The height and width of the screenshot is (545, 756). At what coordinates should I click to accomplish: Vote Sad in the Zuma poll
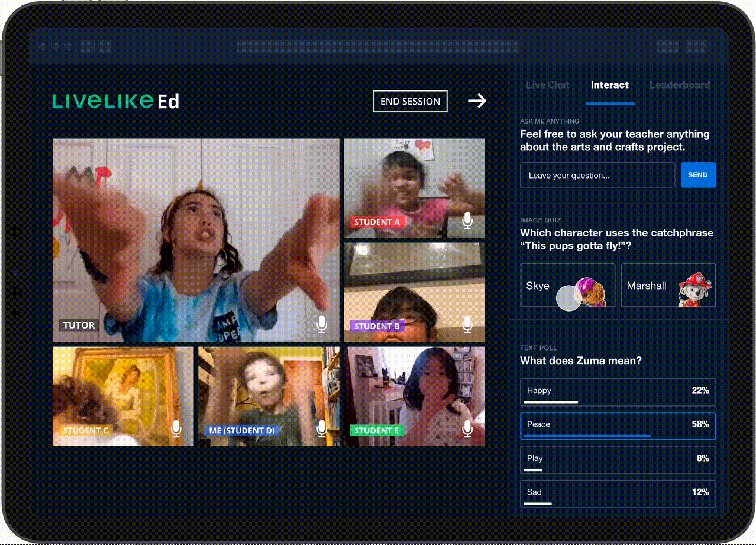coord(618,494)
